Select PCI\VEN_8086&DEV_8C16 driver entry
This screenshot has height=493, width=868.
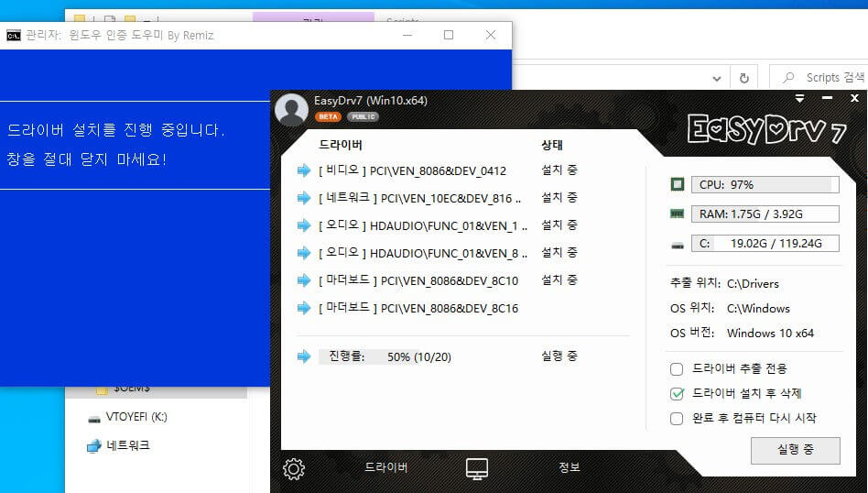[x=418, y=308]
